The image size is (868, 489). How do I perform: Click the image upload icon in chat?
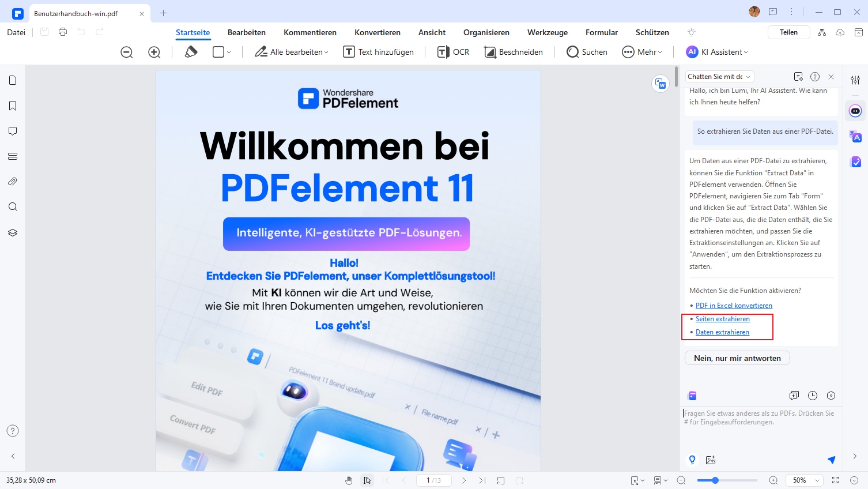point(711,460)
